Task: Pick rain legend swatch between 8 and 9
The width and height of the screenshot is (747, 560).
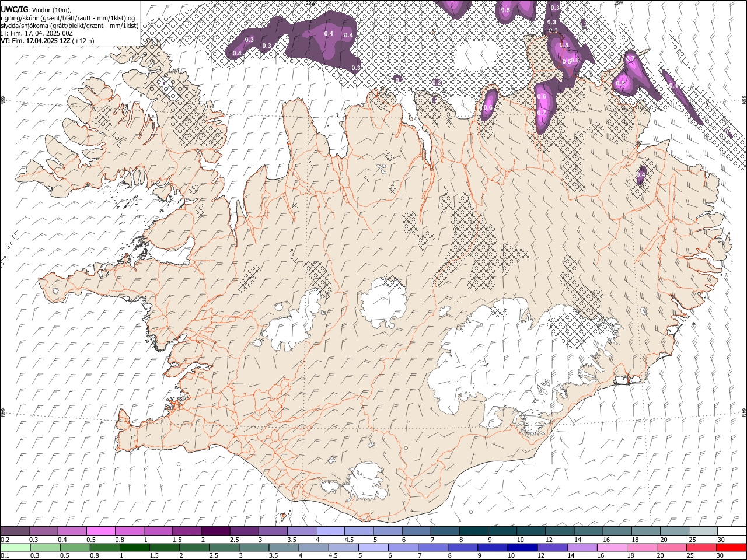Action: (463, 547)
